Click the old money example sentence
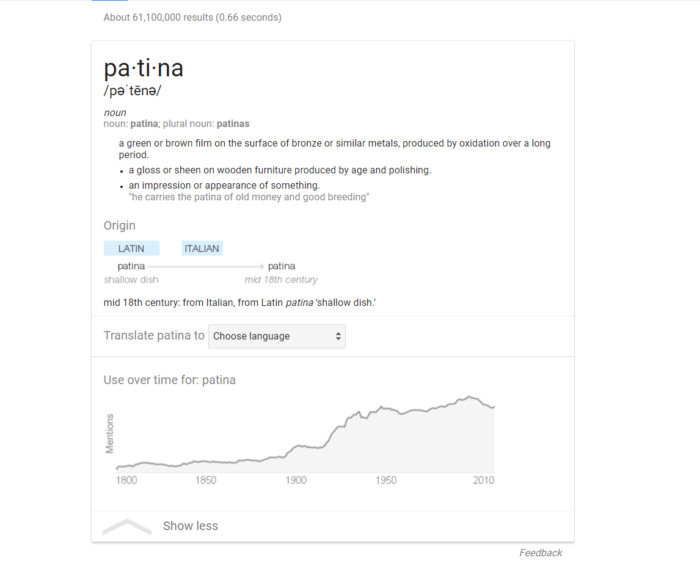Screen dimensions: 700x563 [249, 197]
